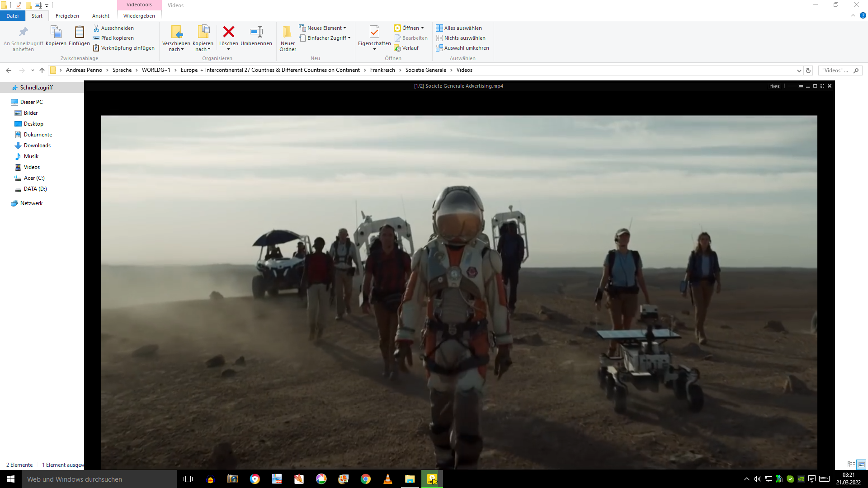The width and height of the screenshot is (868, 488).
Task: Click the taskbar search field
Action: coord(99,479)
